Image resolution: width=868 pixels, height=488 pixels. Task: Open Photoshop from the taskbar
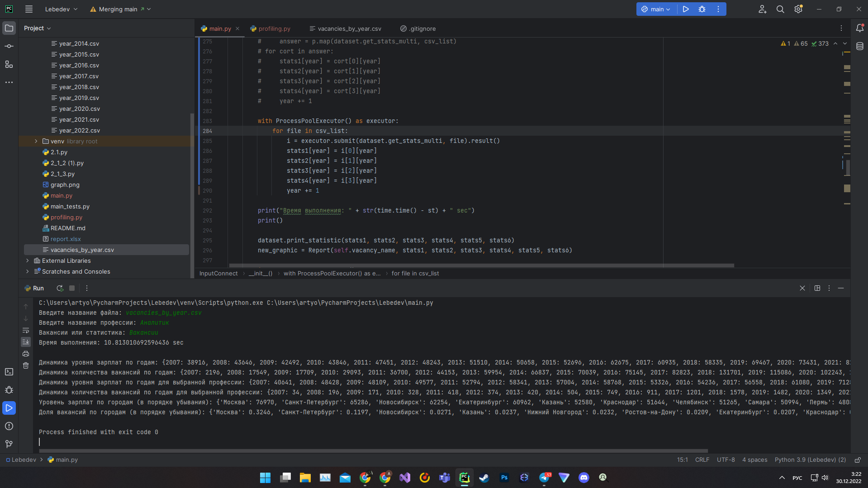coord(503,477)
